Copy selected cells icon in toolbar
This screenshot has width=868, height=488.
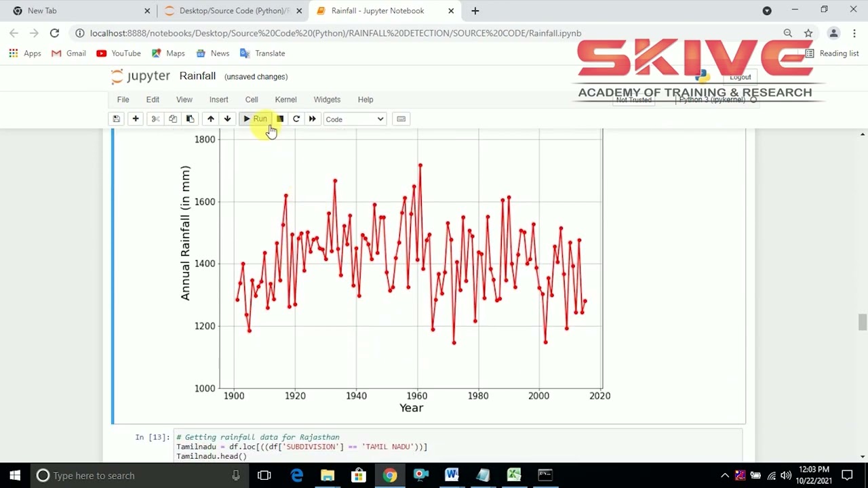[173, 119]
